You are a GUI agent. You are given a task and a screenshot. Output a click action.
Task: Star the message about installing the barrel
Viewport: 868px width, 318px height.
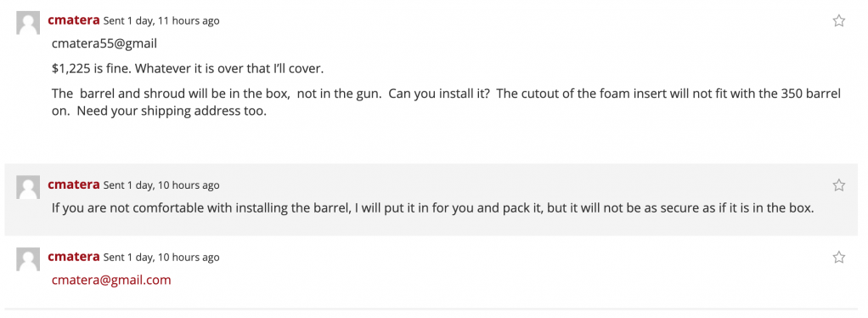click(838, 185)
